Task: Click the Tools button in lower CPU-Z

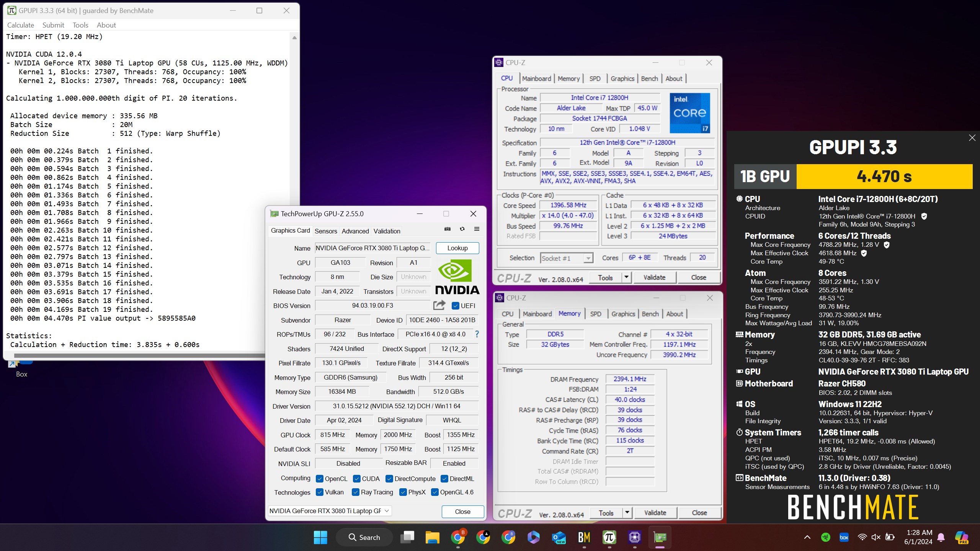Action: pos(606,512)
